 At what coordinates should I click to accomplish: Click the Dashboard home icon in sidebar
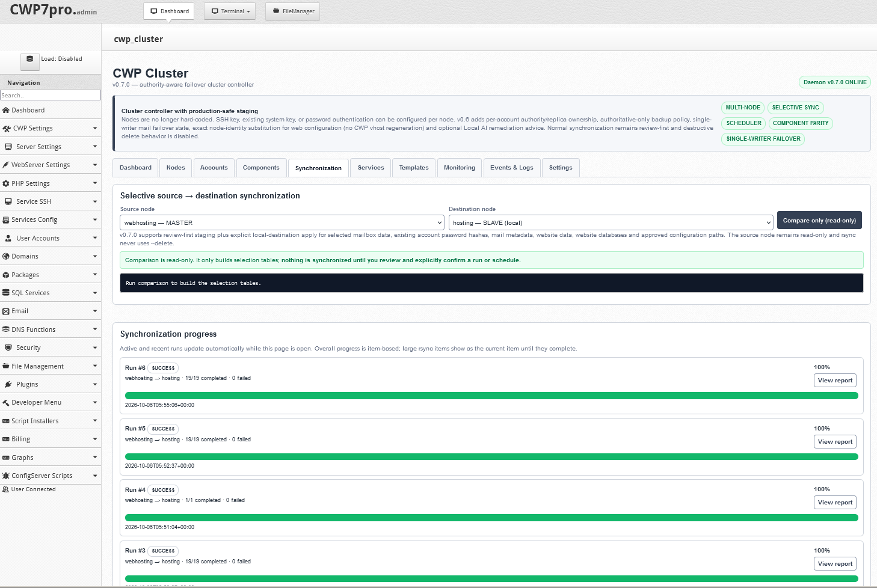click(6, 110)
